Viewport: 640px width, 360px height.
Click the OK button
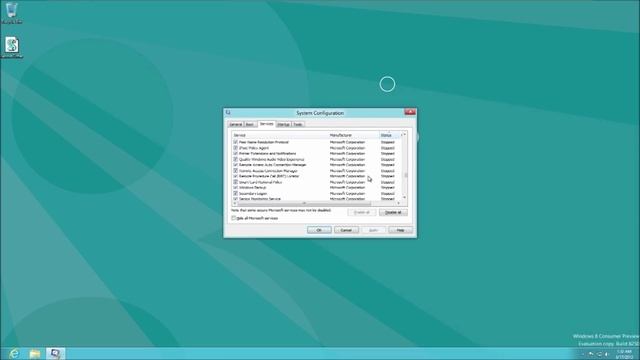(319, 230)
